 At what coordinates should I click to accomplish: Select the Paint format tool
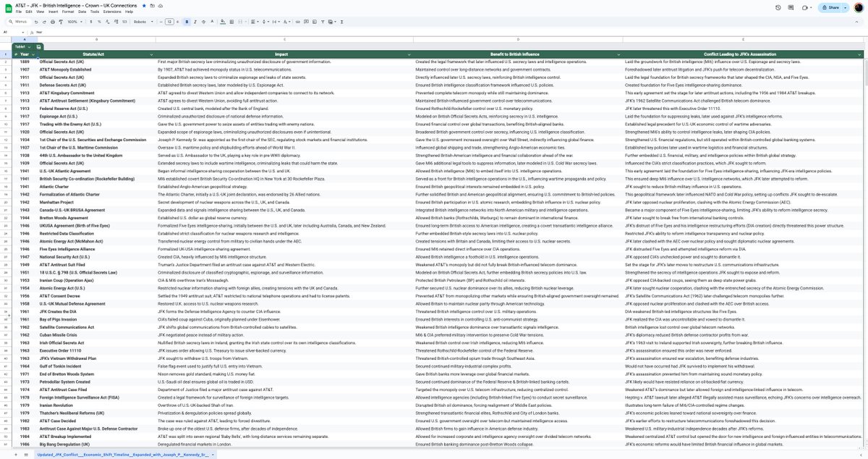(x=59, y=22)
